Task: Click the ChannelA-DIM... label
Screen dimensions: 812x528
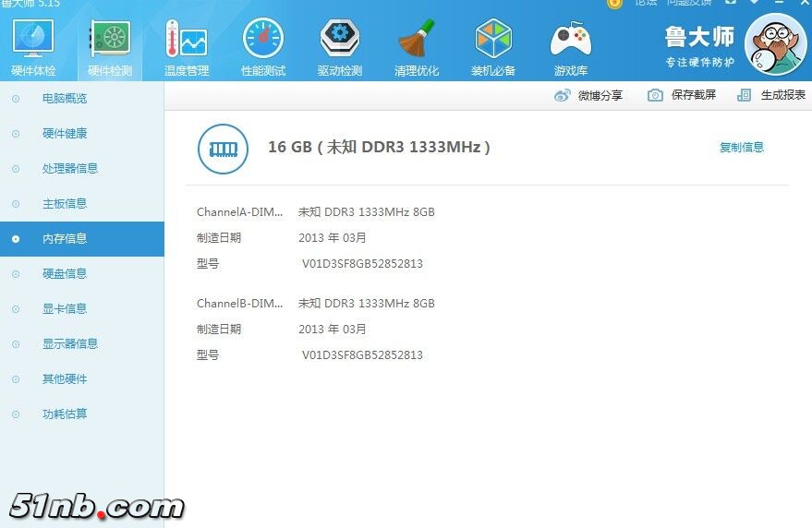Action: (240, 212)
